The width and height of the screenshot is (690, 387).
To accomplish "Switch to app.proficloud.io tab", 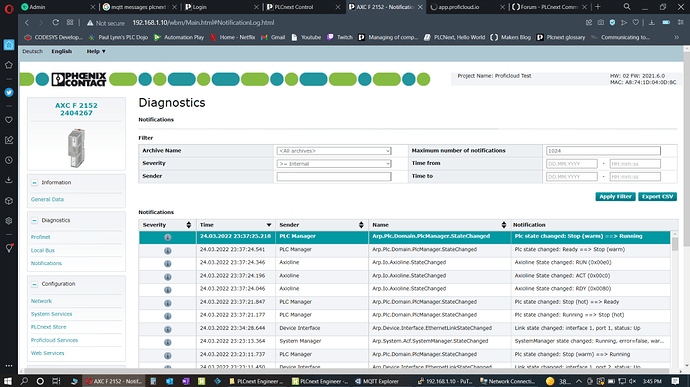I will pyautogui.click(x=466, y=7).
